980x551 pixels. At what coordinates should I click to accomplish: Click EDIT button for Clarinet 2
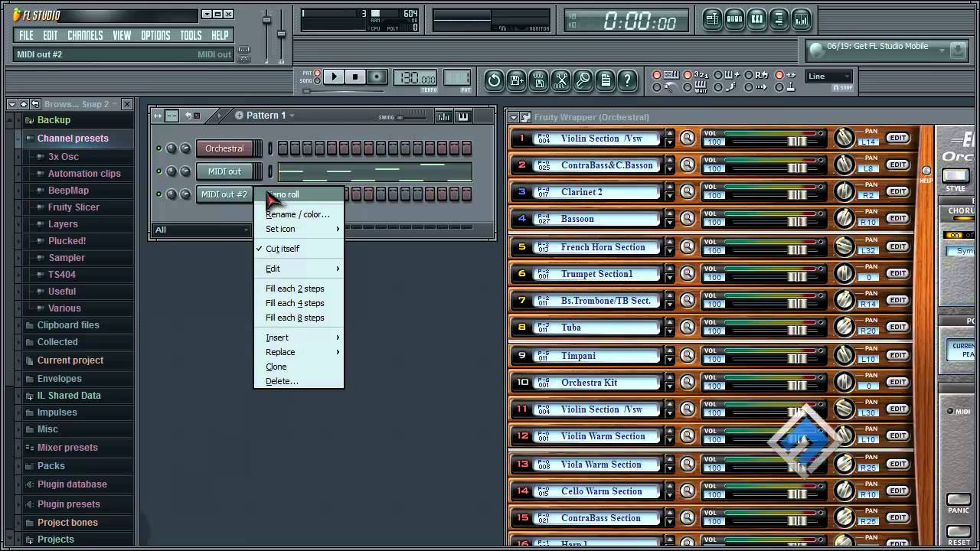[898, 191]
